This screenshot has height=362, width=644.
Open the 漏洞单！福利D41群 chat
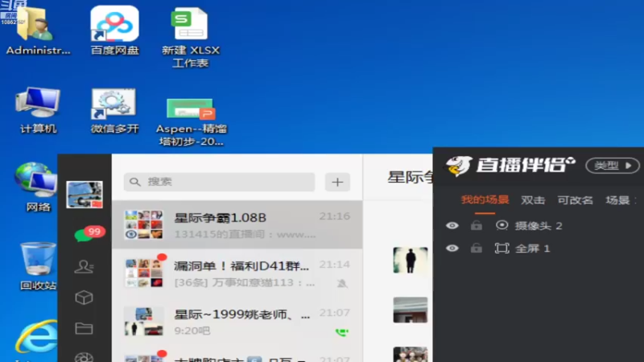pyautogui.click(x=237, y=273)
